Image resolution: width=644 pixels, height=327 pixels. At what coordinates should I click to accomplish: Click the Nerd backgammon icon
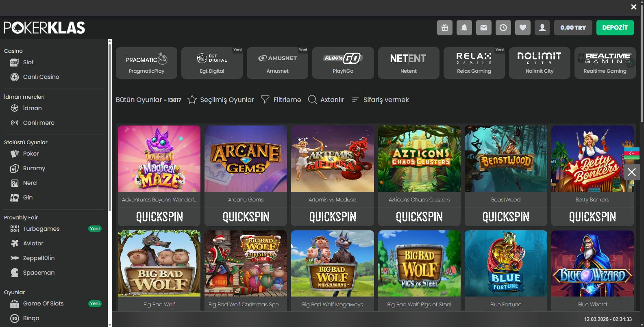(15, 183)
